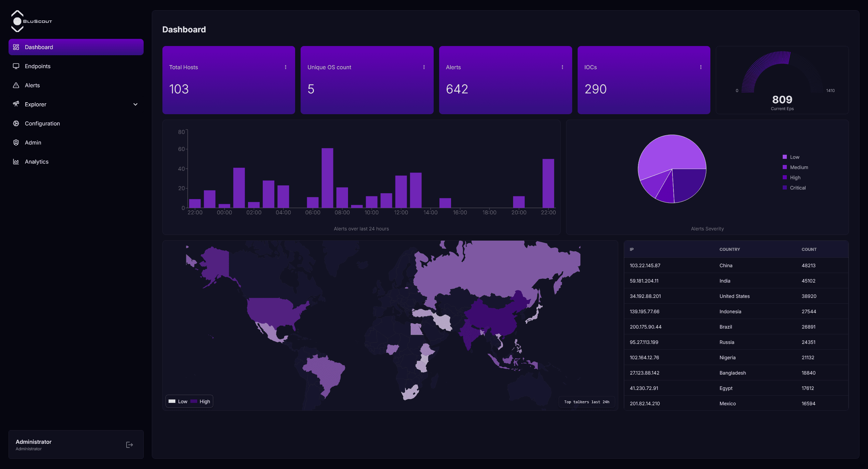Open the IOCs card kebab menu

click(x=701, y=67)
